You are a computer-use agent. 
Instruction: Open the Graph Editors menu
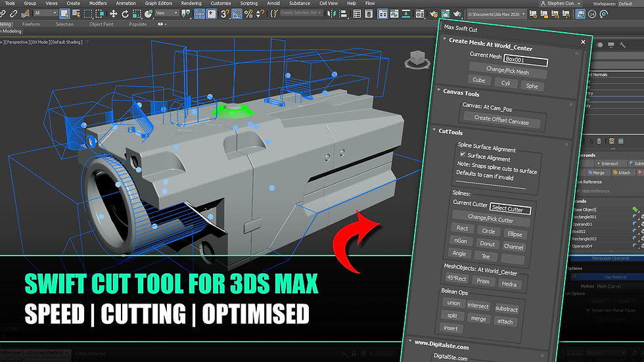pos(158,3)
